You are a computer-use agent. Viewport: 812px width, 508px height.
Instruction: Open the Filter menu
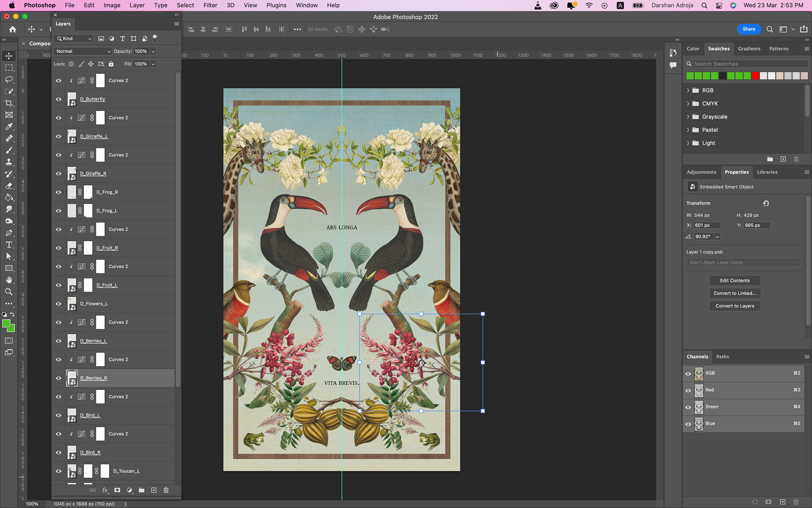coord(210,5)
